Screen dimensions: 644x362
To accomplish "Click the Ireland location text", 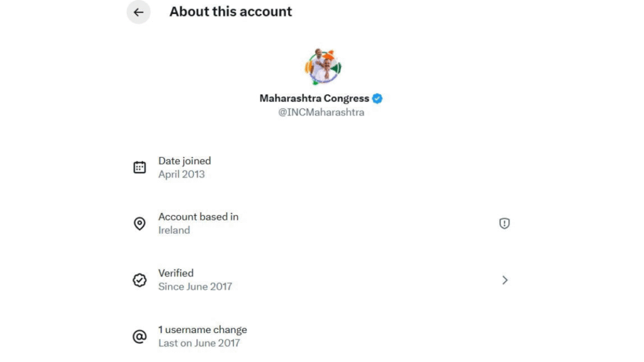I will tap(174, 230).
